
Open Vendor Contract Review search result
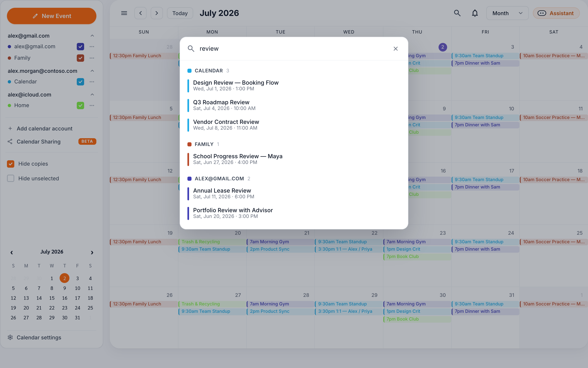click(294, 125)
